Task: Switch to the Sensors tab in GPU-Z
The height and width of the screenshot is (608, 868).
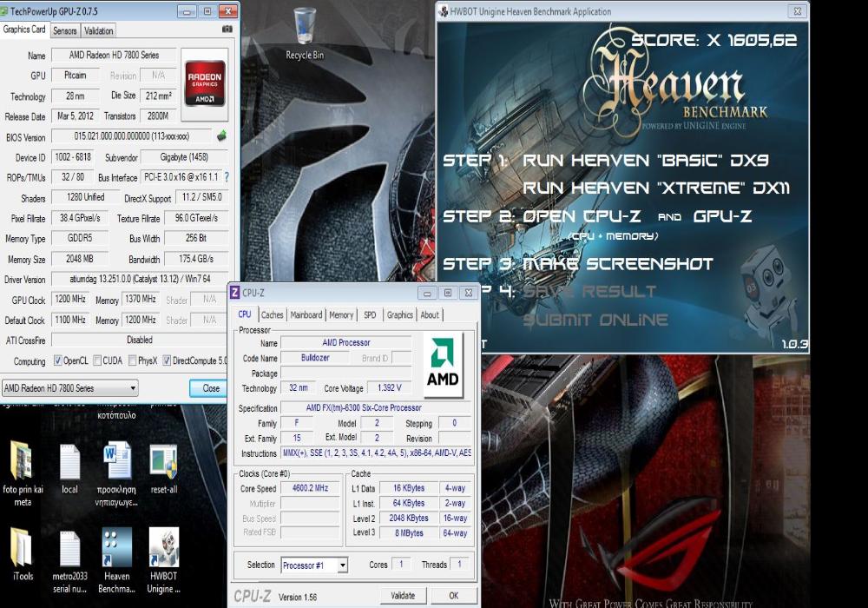Action: coord(65,31)
